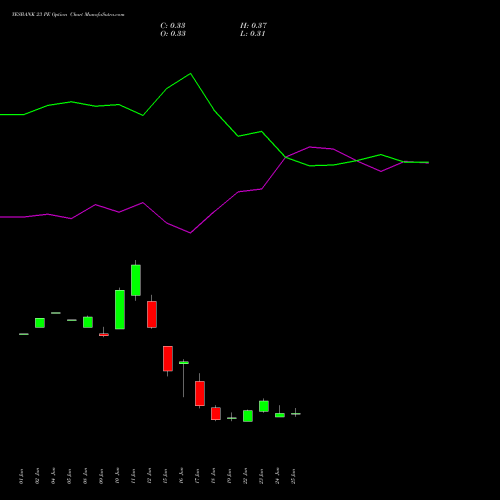500x500 pixels.
Task: Click the candle with the longest lower wick
Action: point(184,378)
